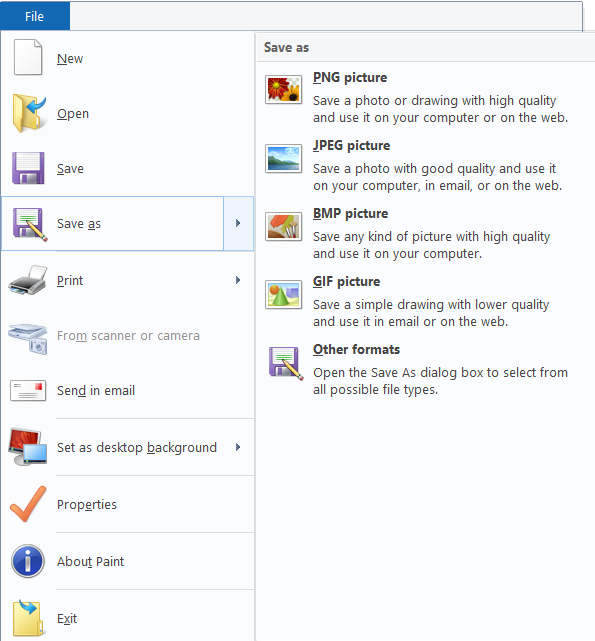The image size is (595, 641).
Task: Select From scanner or camera entry
Action: [x=127, y=335]
